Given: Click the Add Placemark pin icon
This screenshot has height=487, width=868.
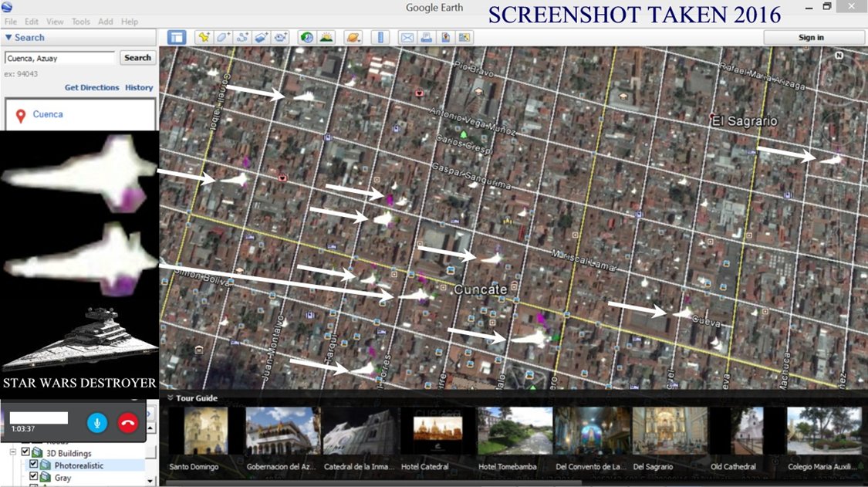Looking at the screenshot, I should coord(204,37).
